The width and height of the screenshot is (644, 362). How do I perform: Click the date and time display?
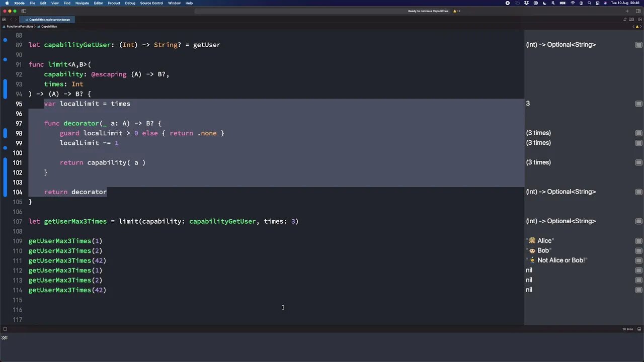(x=625, y=3)
